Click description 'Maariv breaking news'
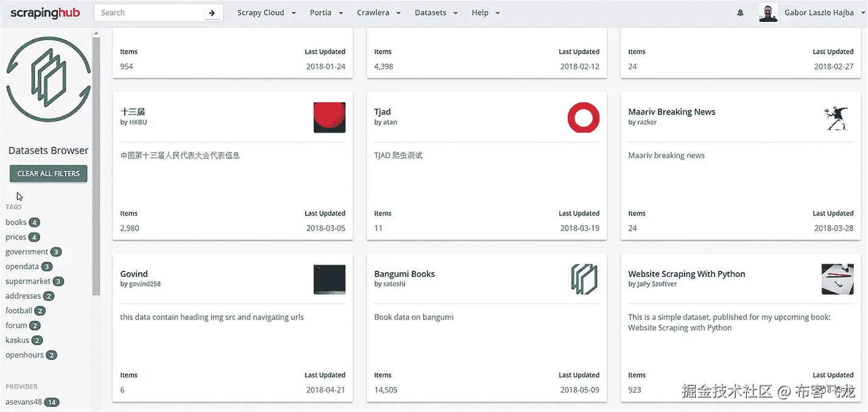868x412 pixels. 666,155
